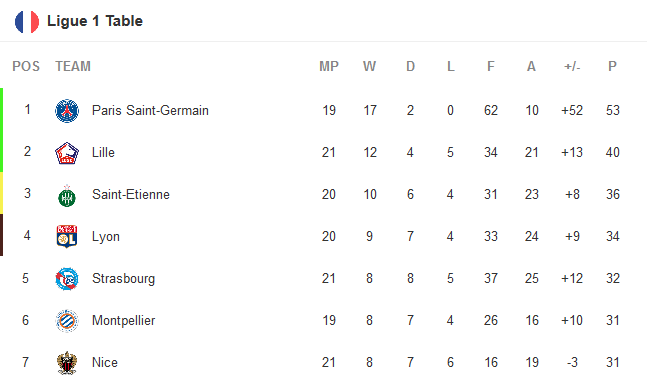
Task: Click the Ligue 1 Table heading
Action: [x=95, y=21]
